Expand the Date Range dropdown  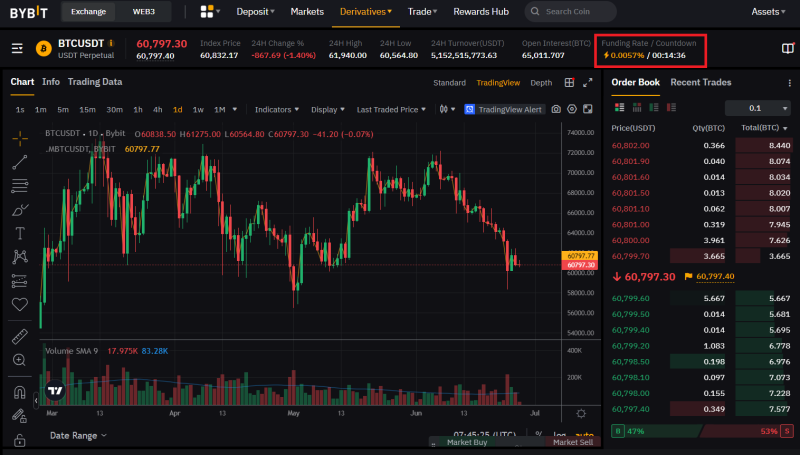[78, 436]
